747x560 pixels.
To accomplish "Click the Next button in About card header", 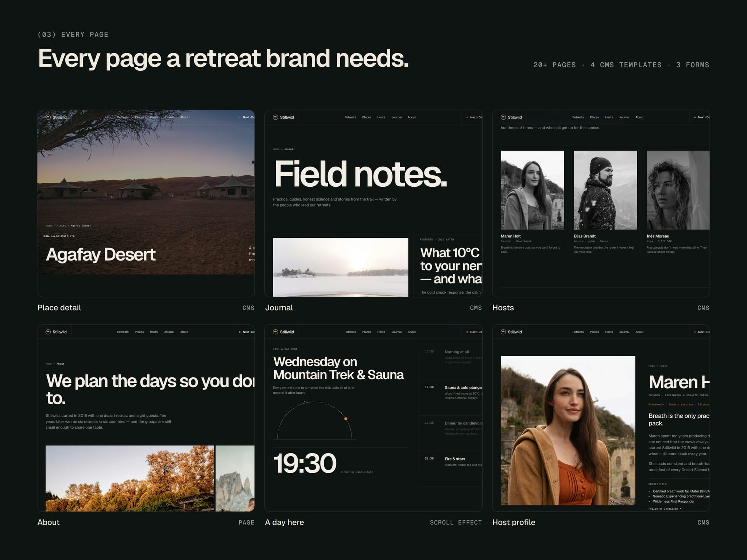I will 247,332.
